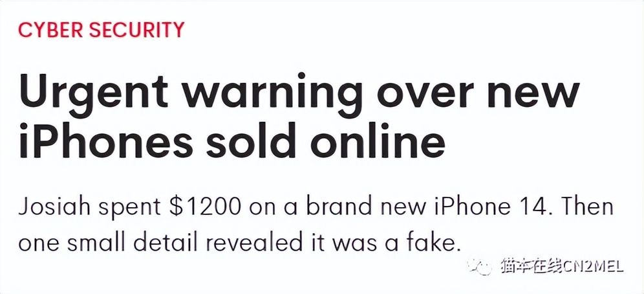Open the CYBER SECURITY category link
Viewport: 644px width, 294px height.
pos(101,30)
